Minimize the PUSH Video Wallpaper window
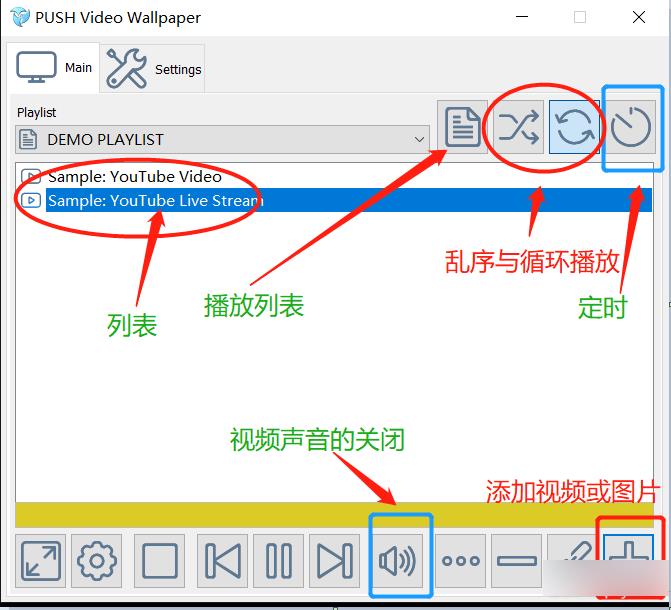This screenshot has height=610, width=671. point(522,17)
